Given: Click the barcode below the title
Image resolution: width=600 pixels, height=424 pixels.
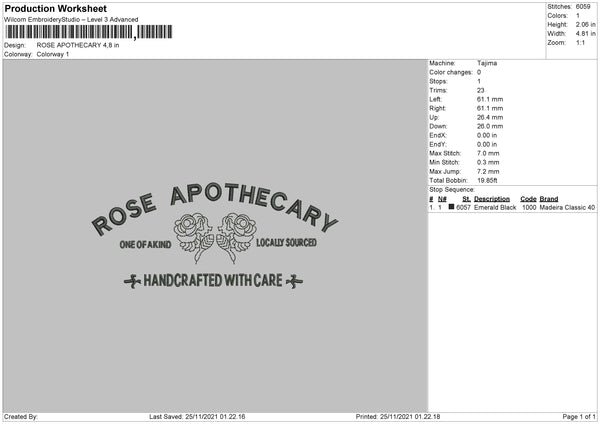Looking at the screenshot, I should click(x=89, y=32).
